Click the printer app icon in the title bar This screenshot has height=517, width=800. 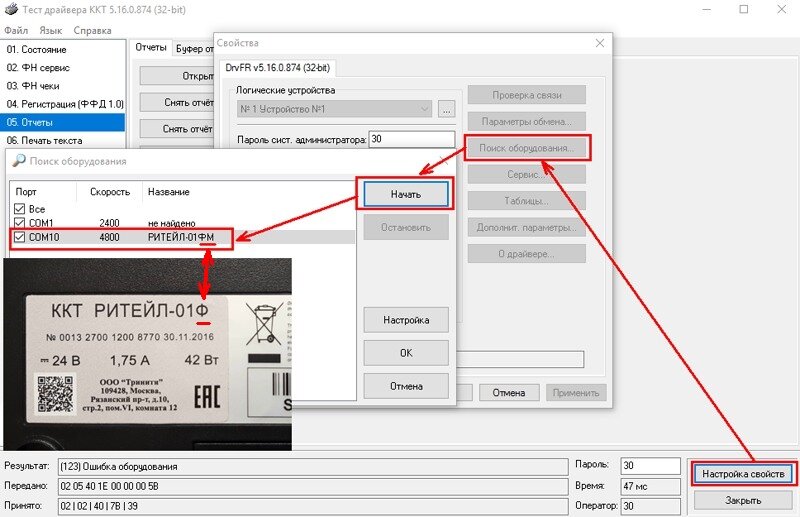pyautogui.click(x=11, y=9)
